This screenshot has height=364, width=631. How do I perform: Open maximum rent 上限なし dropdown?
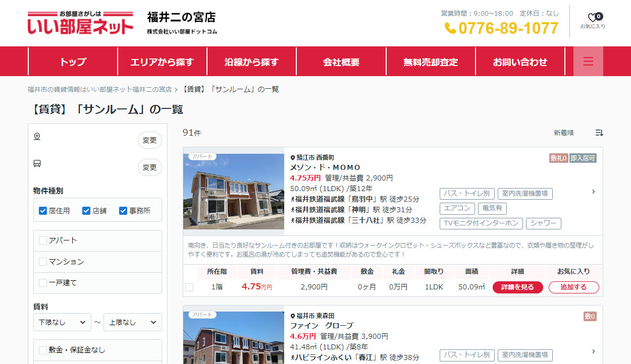133,322
